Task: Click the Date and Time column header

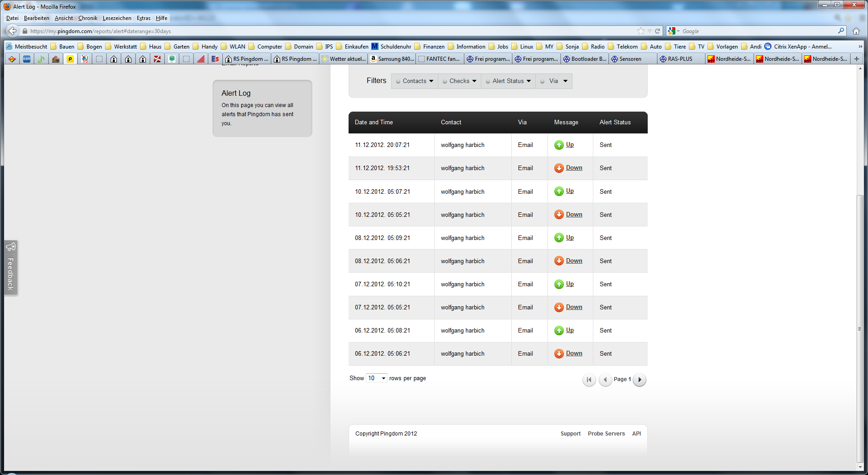Action: [373, 122]
